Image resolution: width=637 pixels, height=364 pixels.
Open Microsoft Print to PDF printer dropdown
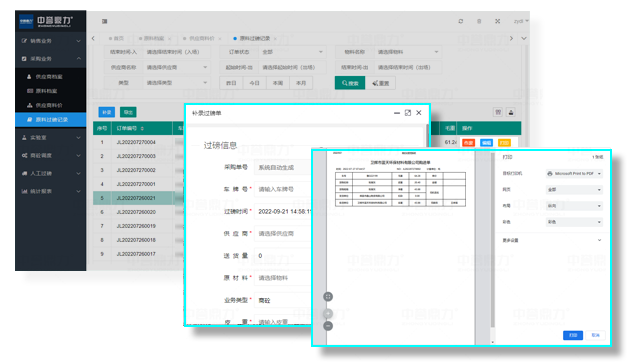574,173
